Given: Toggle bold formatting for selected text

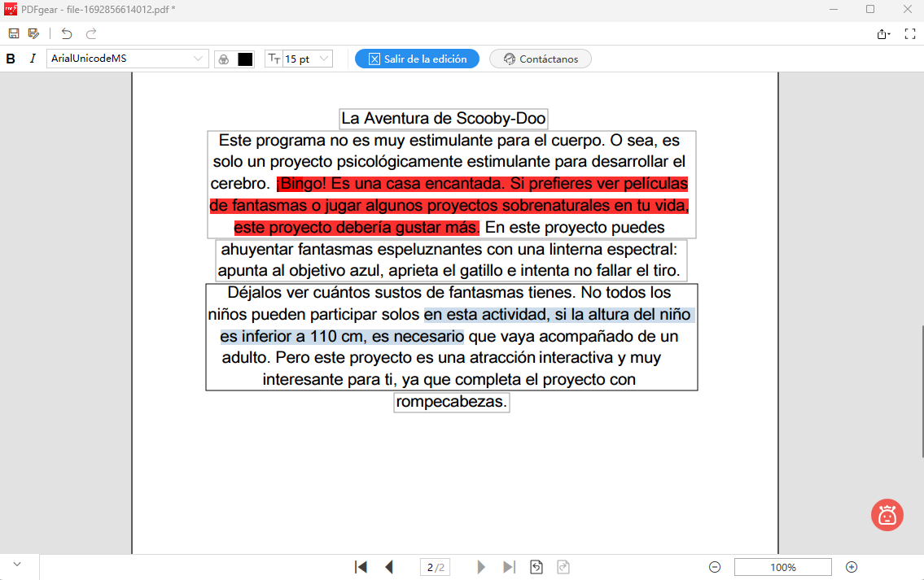Looking at the screenshot, I should (11, 59).
